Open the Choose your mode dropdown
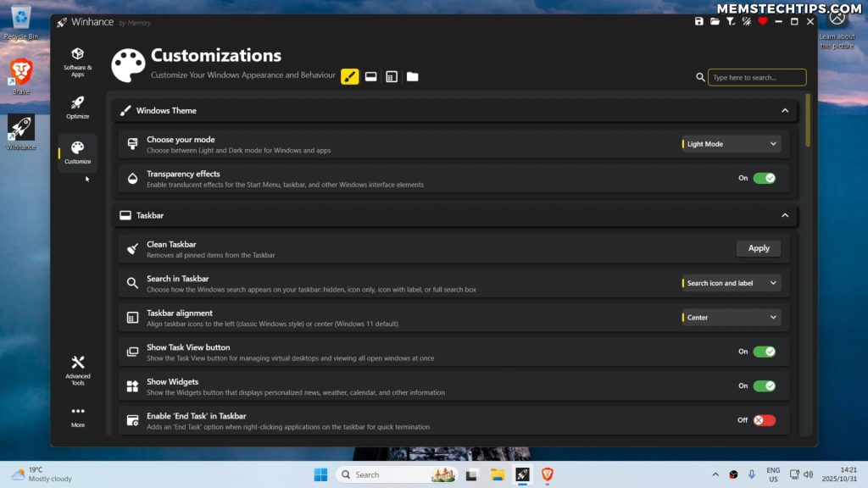This screenshot has height=488, width=868. point(730,144)
